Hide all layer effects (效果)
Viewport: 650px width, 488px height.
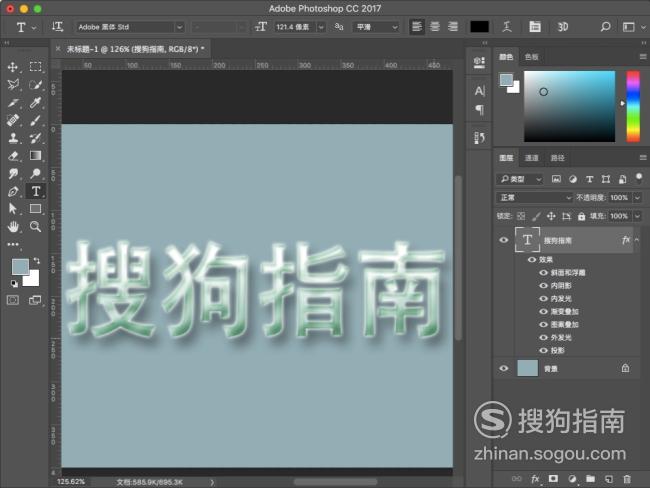(531, 260)
